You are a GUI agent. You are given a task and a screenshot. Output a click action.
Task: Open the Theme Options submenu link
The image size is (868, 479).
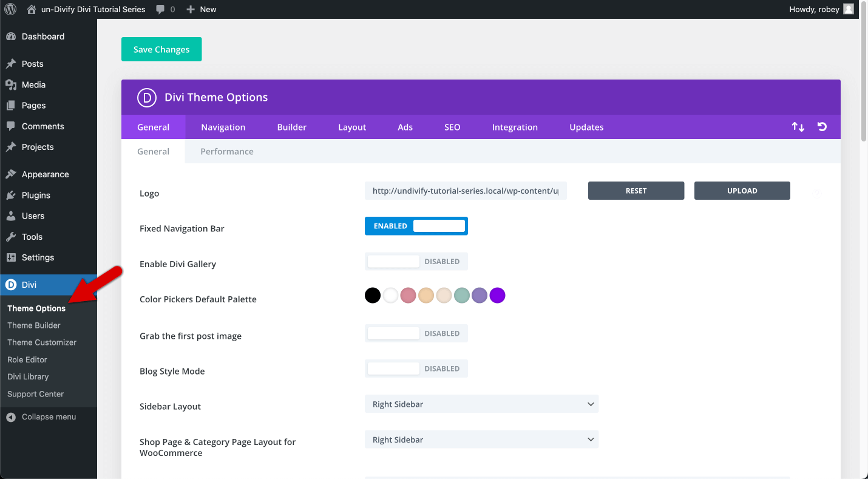pyautogui.click(x=36, y=308)
